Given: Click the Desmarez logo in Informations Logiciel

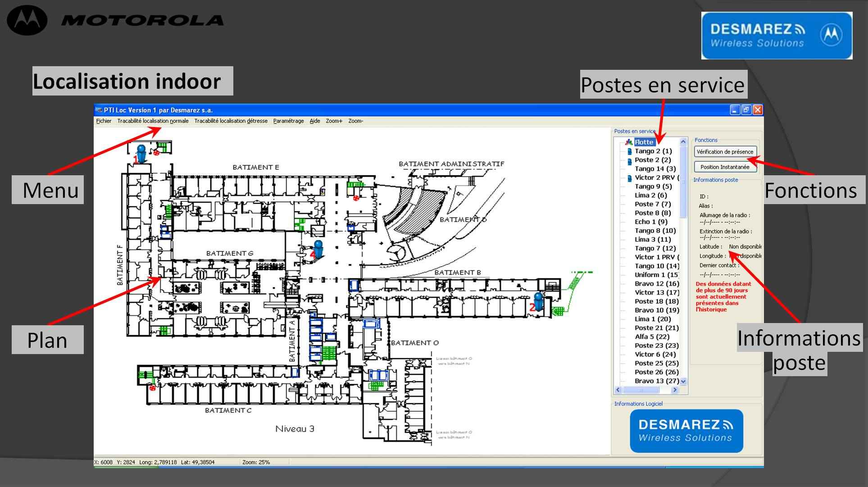Looking at the screenshot, I should coord(686,431).
